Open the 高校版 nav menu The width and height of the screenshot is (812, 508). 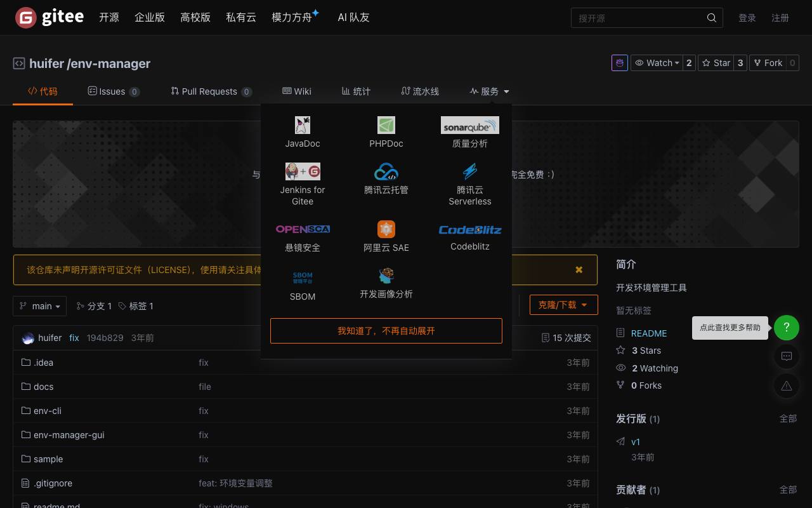(x=195, y=18)
